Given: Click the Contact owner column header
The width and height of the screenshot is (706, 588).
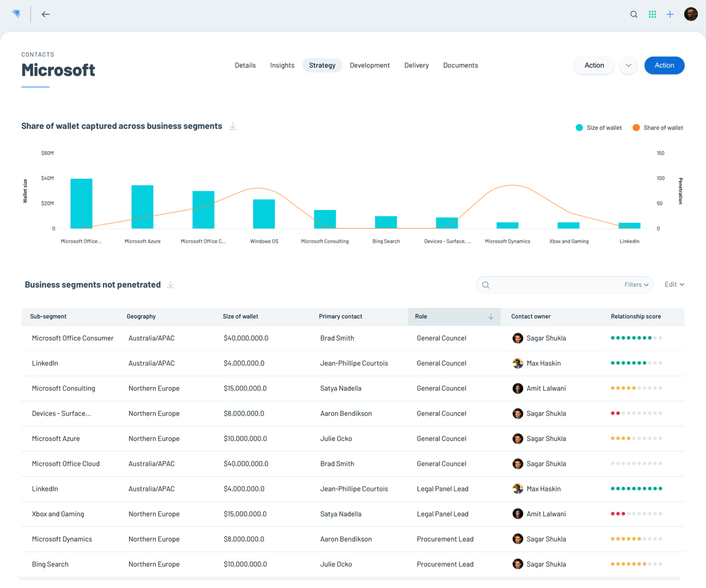Looking at the screenshot, I should click(531, 316).
